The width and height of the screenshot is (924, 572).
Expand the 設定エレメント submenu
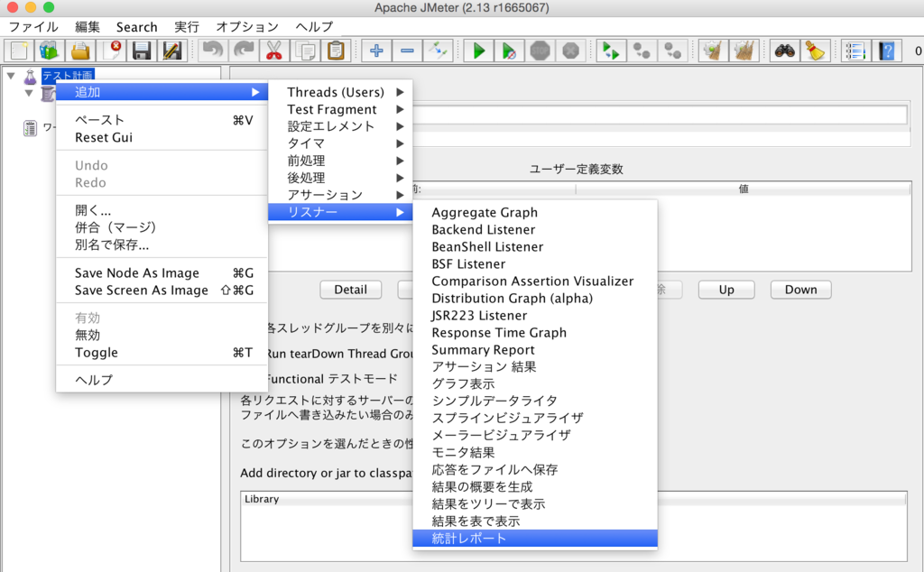[x=340, y=126]
